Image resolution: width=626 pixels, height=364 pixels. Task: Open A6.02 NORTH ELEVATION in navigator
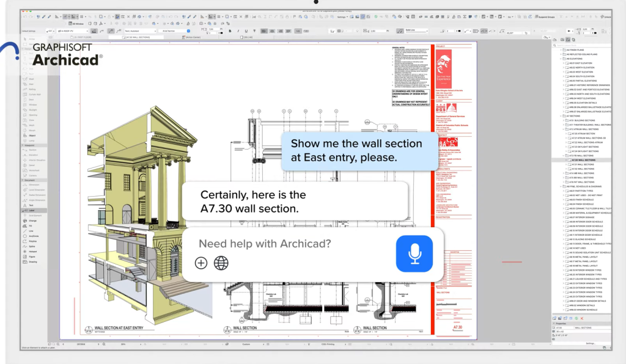(x=581, y=67)
